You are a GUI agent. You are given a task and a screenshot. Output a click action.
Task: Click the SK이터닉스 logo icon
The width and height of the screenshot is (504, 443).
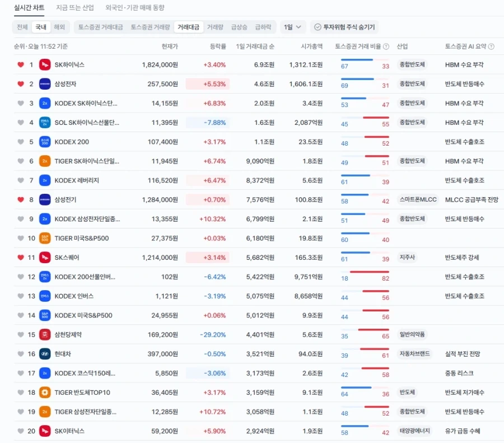[45, 431]
